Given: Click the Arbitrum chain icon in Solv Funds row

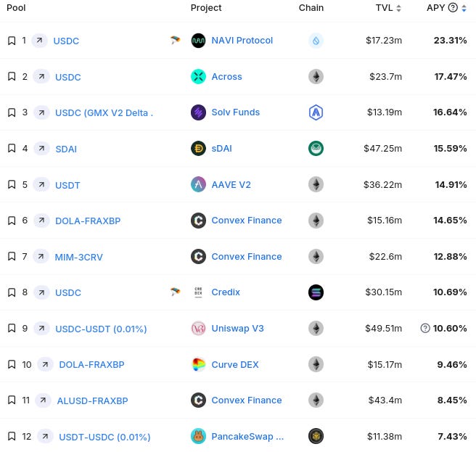Looking at the screenshot, I should [316, 112].
